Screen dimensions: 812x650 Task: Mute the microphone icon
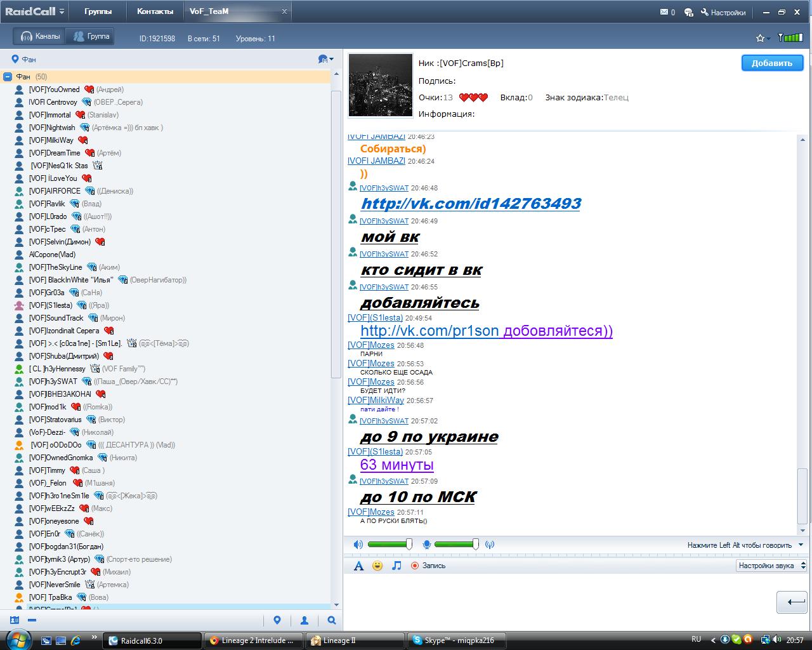coord(427,545)
